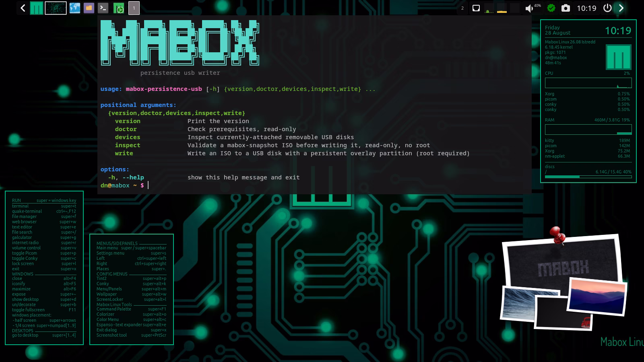Viewport: 644px width, 362px height.
Task: Click "460M / 3.81G 19%" RAM value
Action: 612,120
